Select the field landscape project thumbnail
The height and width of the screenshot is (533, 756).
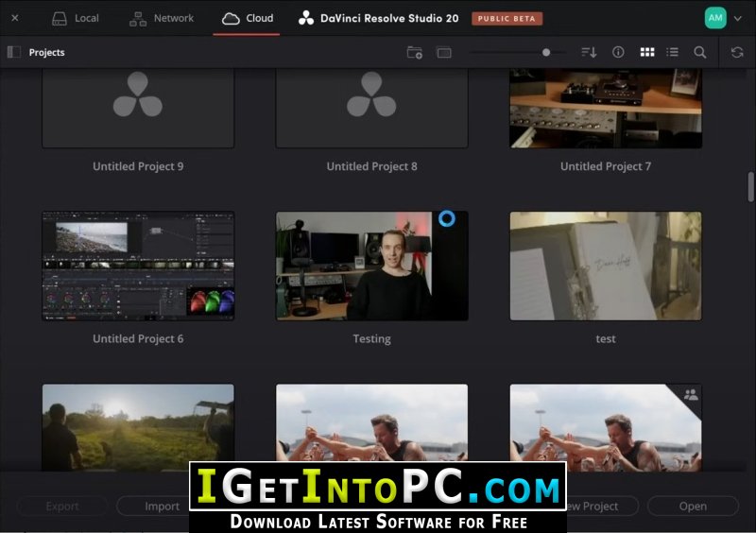point(138,427)
